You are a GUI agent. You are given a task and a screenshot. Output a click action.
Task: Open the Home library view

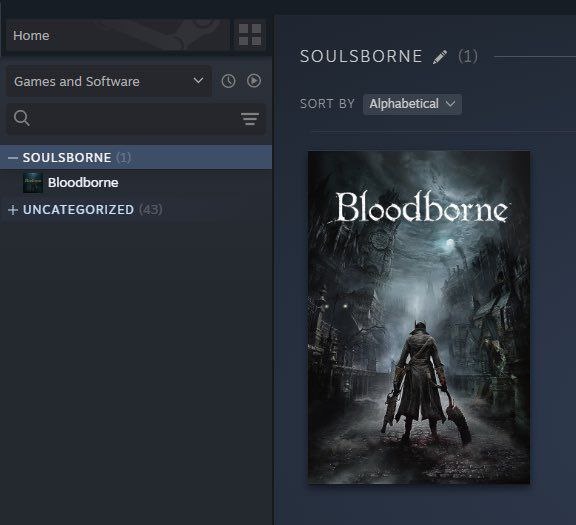pos(118,35)
